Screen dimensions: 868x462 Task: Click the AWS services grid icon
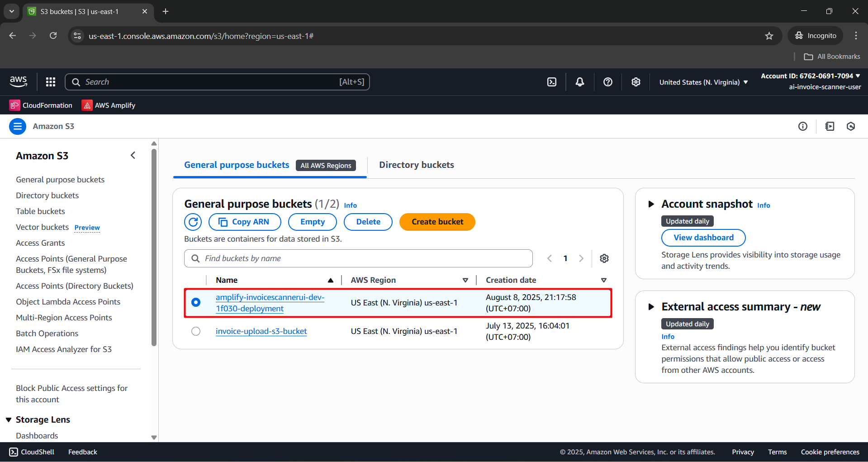(51, 82)
